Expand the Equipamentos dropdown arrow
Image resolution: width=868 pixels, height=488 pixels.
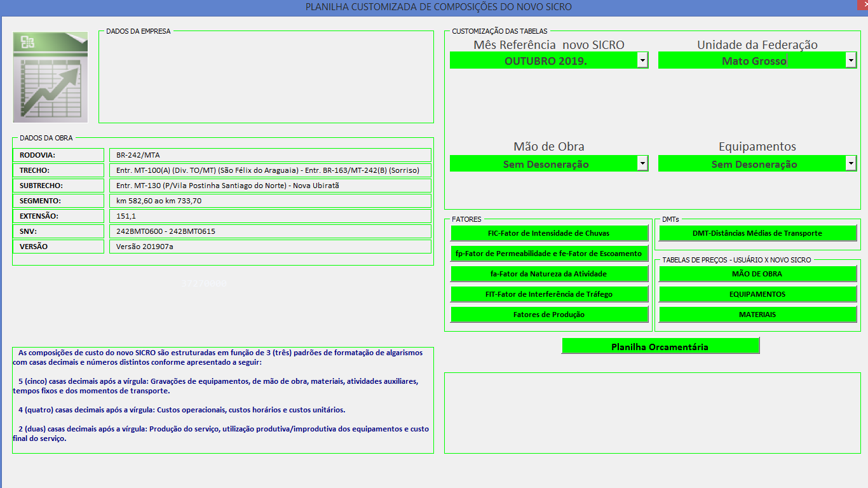pos(851,163)
